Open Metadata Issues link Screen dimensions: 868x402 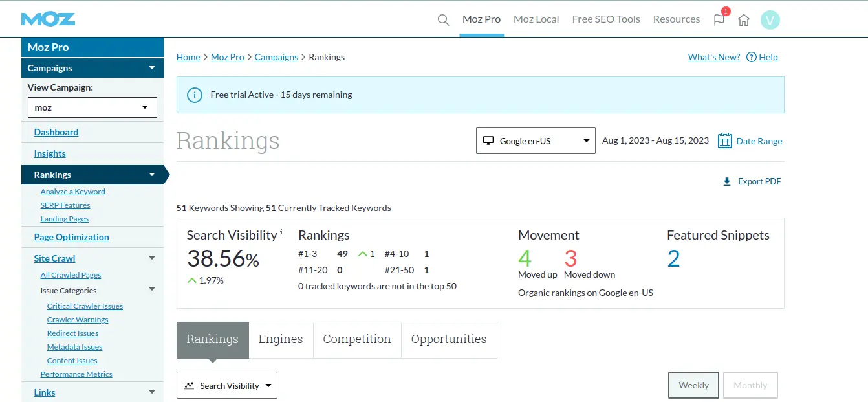(74, 347)
